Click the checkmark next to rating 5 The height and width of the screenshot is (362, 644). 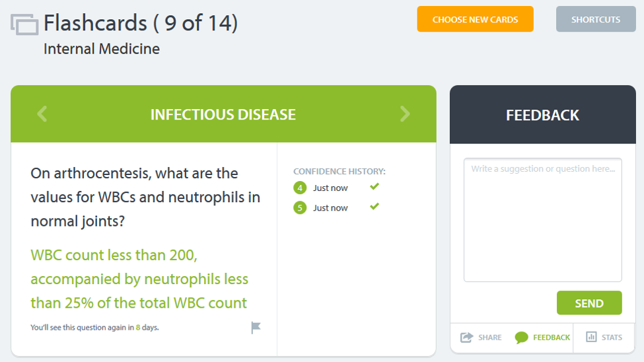point(374,206)
